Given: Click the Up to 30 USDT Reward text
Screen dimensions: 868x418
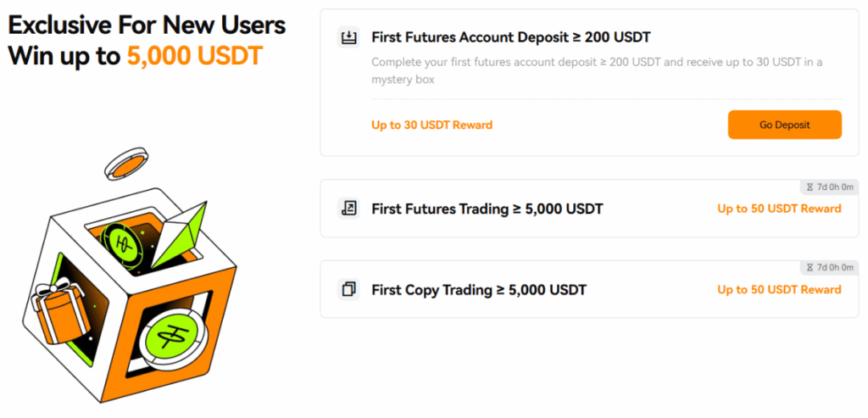Looking at the screenshot, I should (431, 125).
